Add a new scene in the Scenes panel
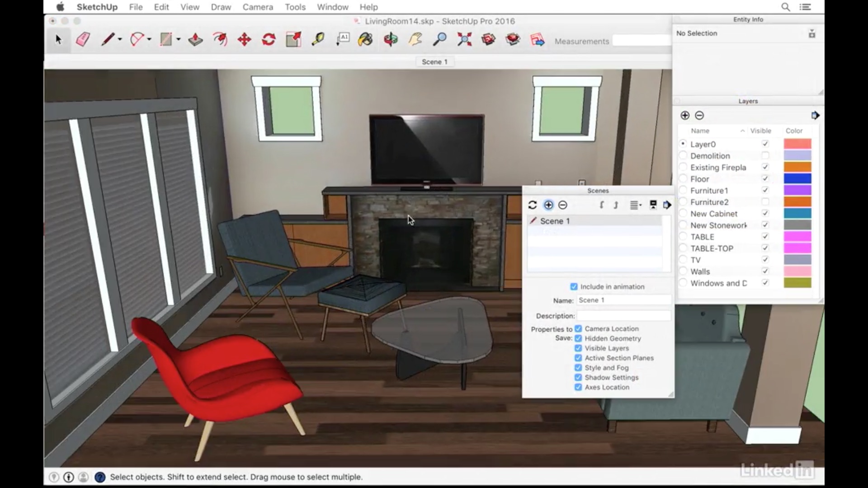 (x=548, y=205)
